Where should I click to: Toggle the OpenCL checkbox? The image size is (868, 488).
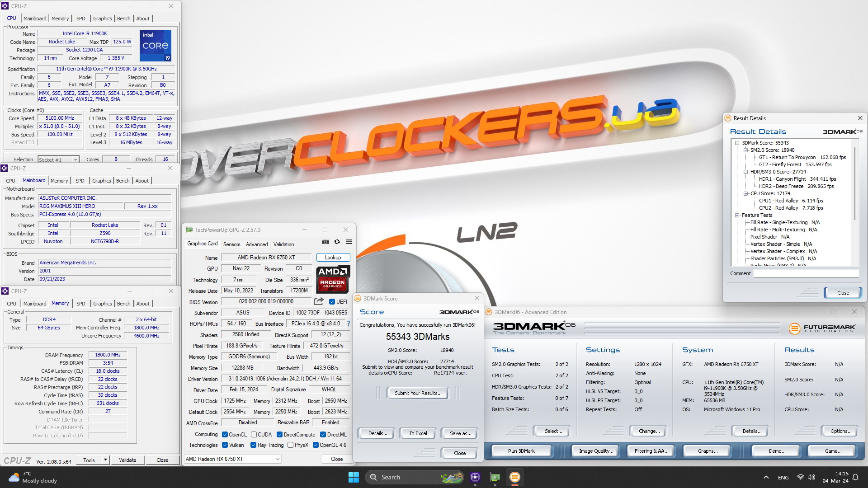225,435
